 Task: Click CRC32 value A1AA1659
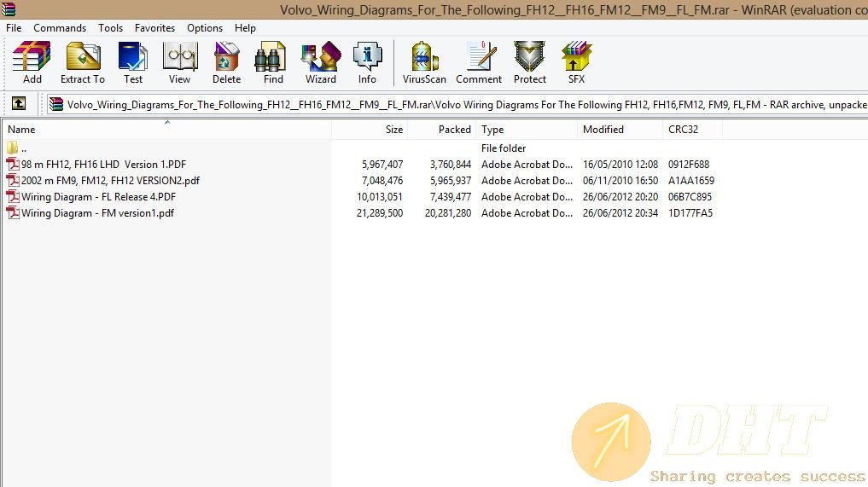tap(691, 181)
